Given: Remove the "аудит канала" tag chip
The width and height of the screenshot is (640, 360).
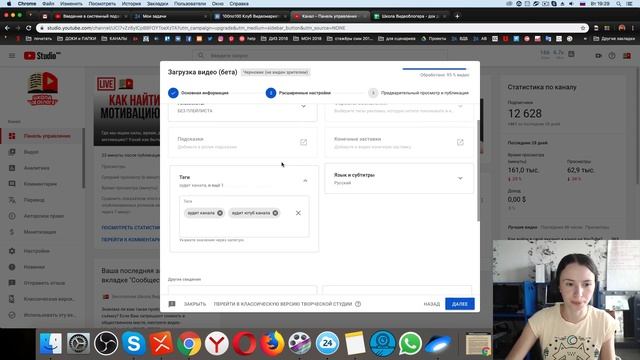Looking at the screenshot, I should click(220, 213).
